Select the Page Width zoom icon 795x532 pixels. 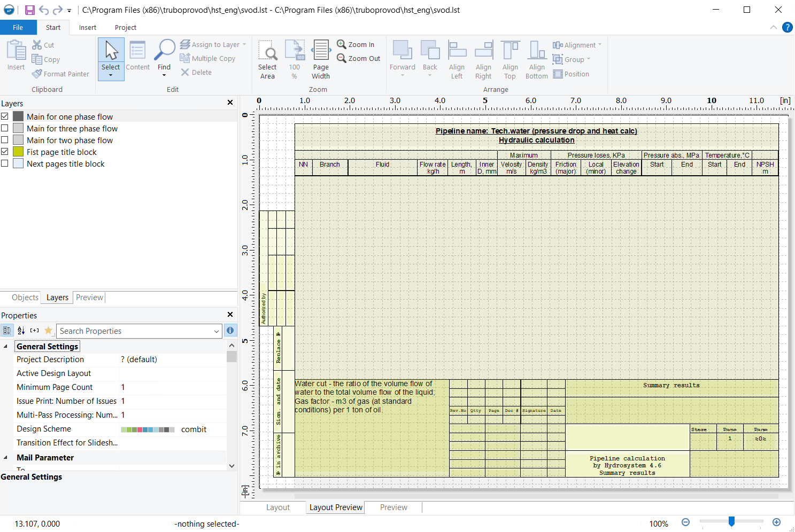coord(321,50)
